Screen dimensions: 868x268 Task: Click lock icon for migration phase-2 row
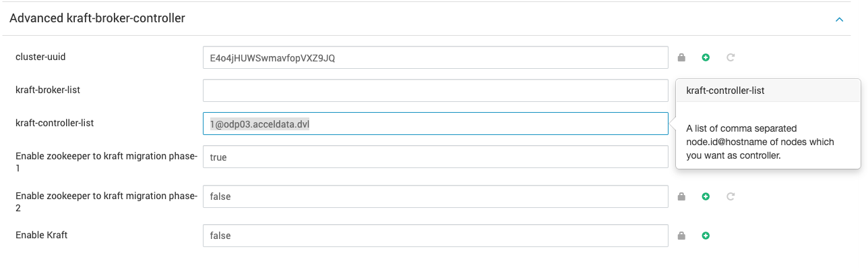[681, 196]
